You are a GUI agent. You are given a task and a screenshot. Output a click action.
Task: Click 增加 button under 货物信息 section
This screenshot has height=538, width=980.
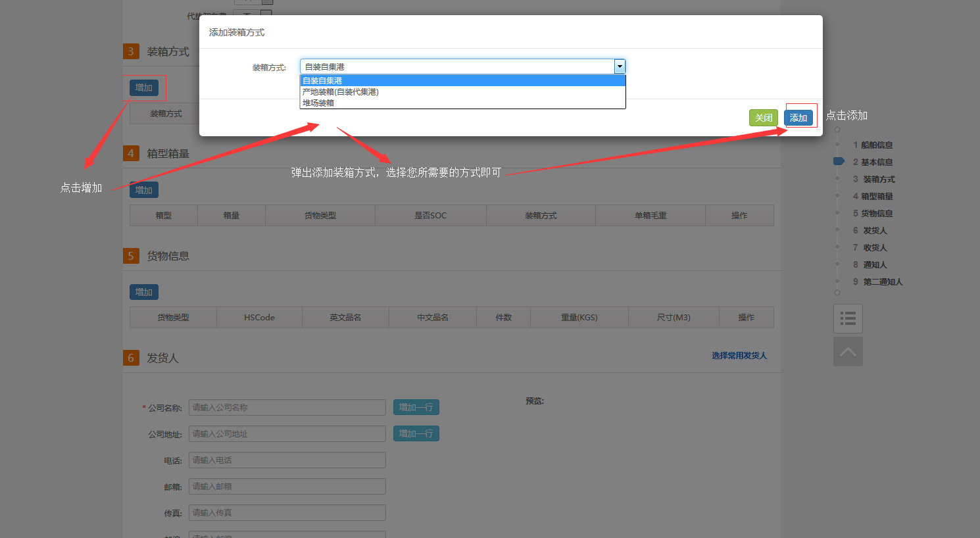coord(144,292)
